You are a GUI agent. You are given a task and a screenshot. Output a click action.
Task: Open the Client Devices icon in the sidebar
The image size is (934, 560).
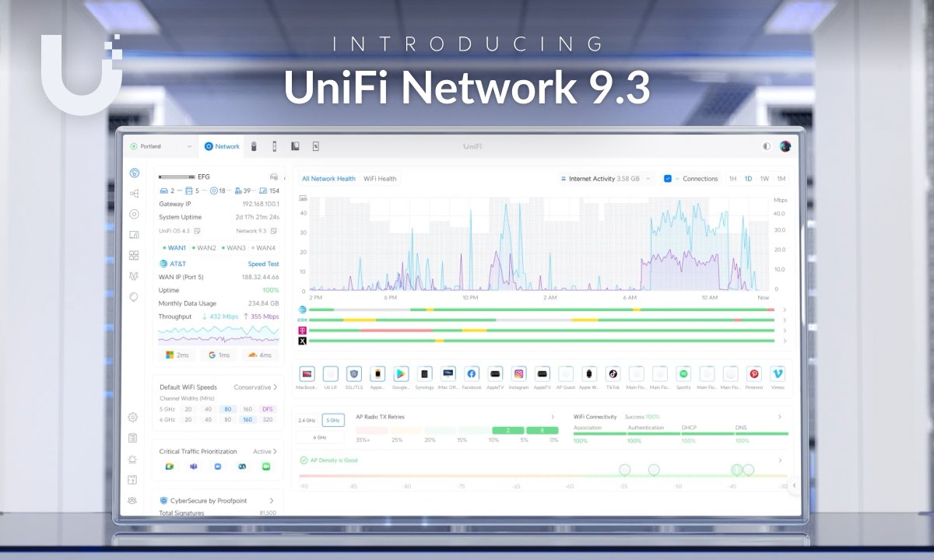pos(134,234)
